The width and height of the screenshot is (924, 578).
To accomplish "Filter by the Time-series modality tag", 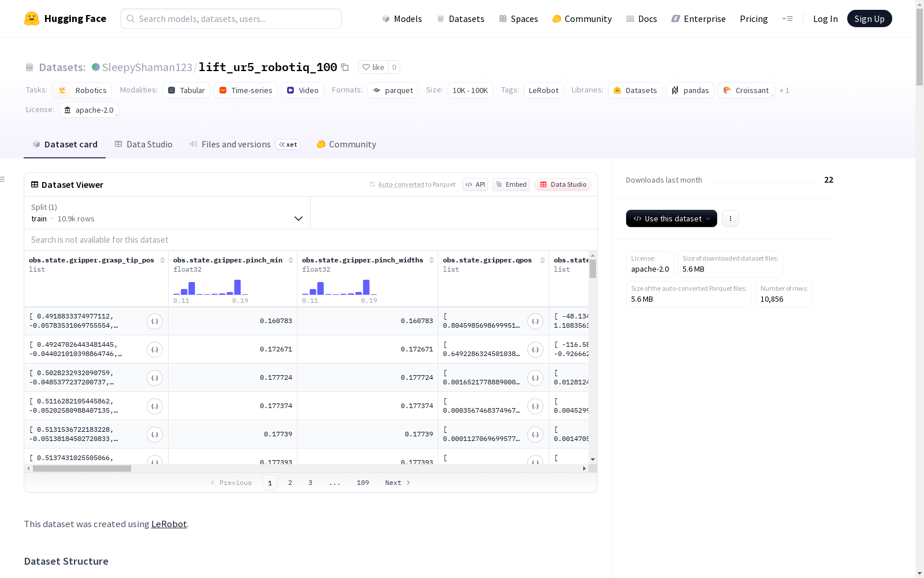I will (x=246, y=90).
